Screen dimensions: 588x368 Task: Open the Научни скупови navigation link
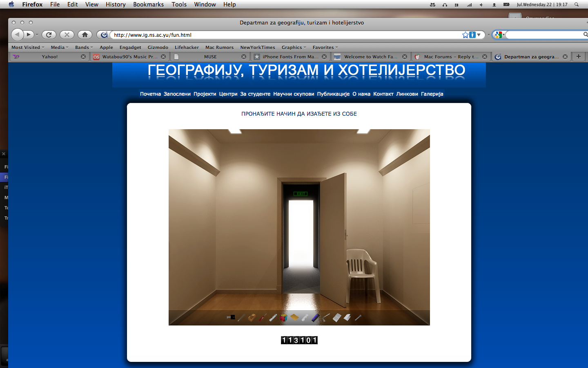[x=294, y=94]
